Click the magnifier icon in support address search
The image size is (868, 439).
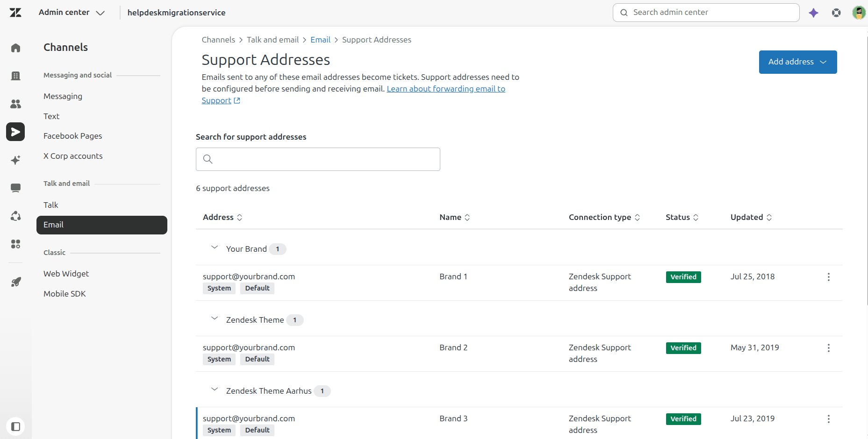208,159
